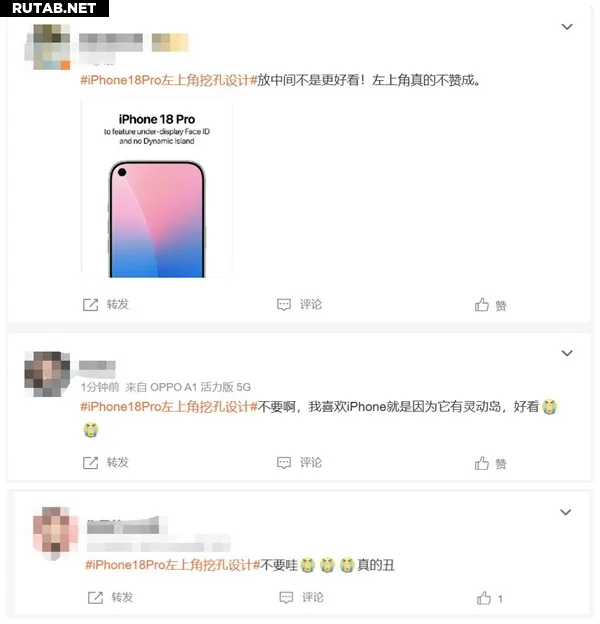Like the second post about Dynamic Island
This screenshot has height=624, width=600.
481,463
